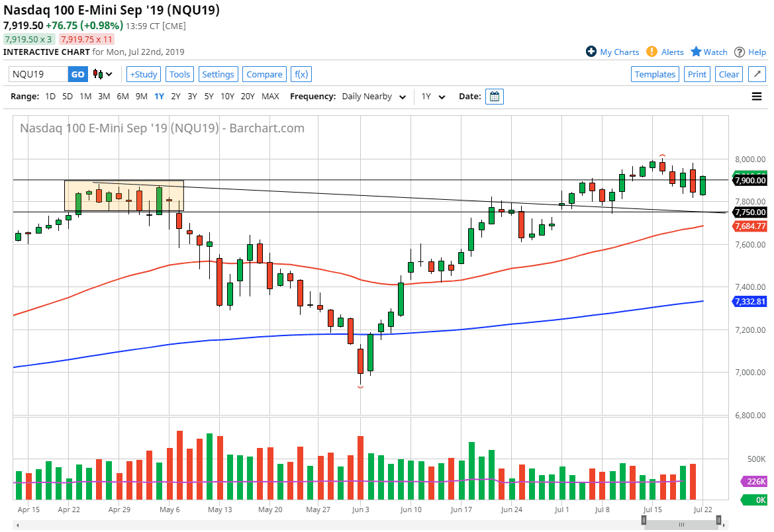Click the highlighted orange rectangle annotation
Screen dimensions: 774x532
(124, 196)
